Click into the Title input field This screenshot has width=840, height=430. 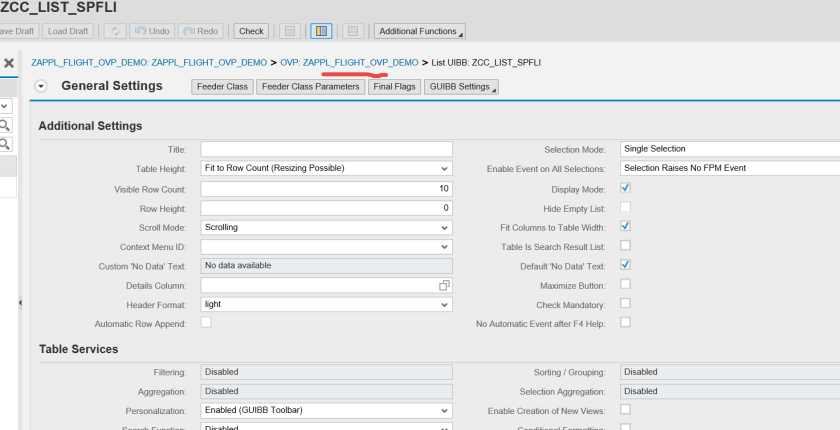pyautogui.click(x=326, y=149)
